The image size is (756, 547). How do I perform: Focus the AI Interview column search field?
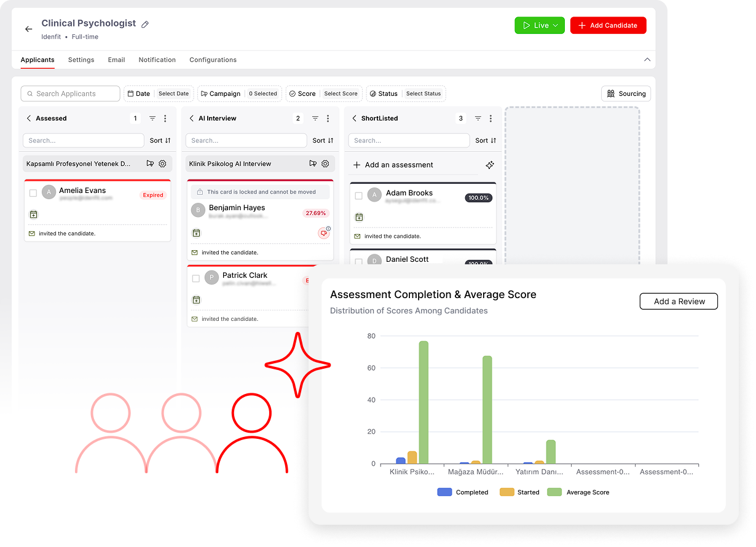pyautogui.click(x=246, y=140)
